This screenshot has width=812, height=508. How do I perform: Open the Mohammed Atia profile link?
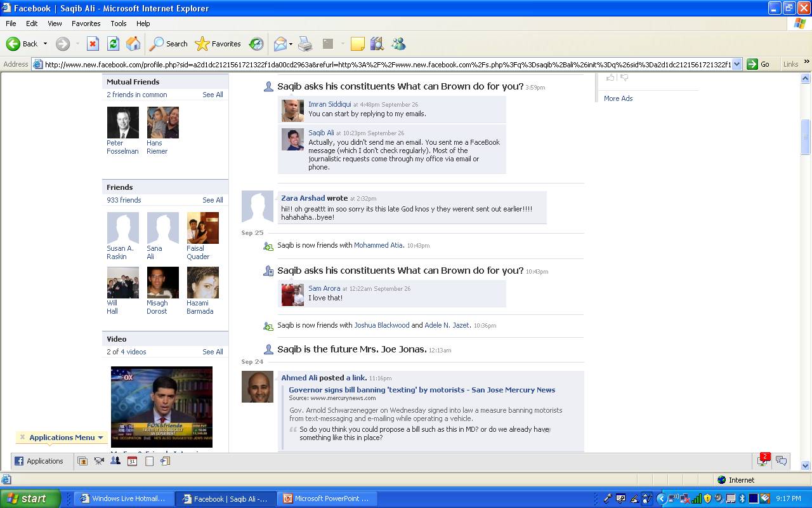point(378,245)
